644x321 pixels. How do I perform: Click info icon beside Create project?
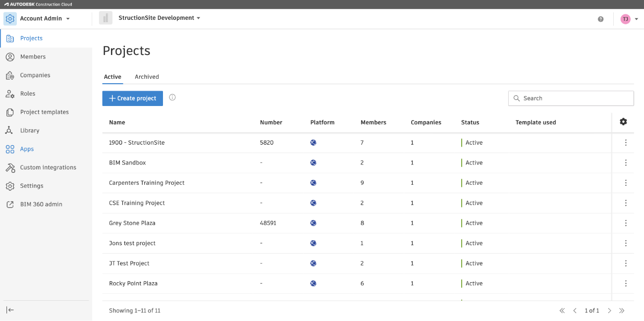tap(172, 98)
